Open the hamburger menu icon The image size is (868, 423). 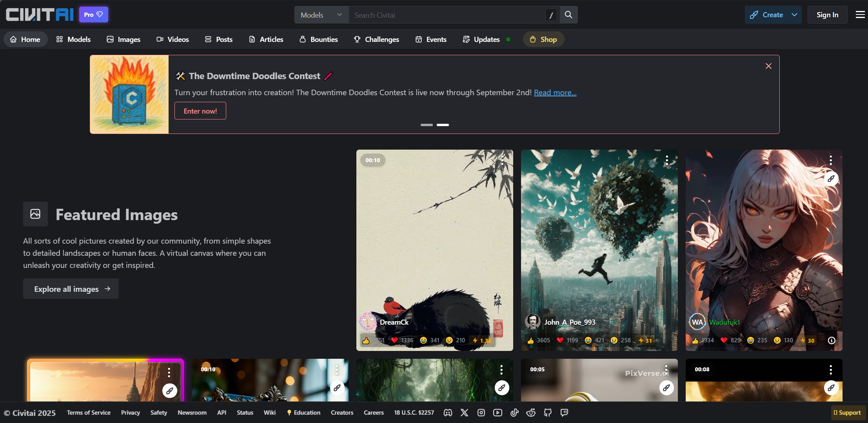pos(860,15)
